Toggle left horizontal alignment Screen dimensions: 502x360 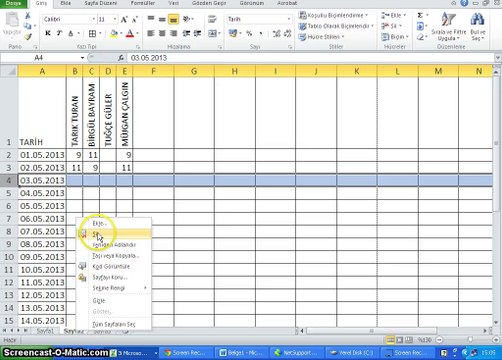coord(151,33)
